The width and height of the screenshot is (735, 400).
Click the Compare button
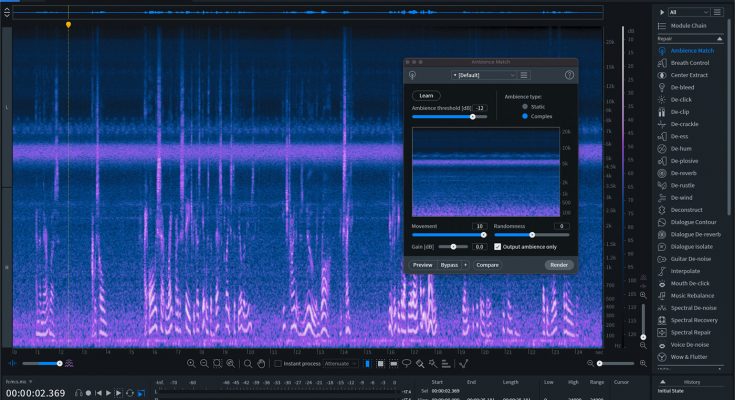[x=487, y=265]
